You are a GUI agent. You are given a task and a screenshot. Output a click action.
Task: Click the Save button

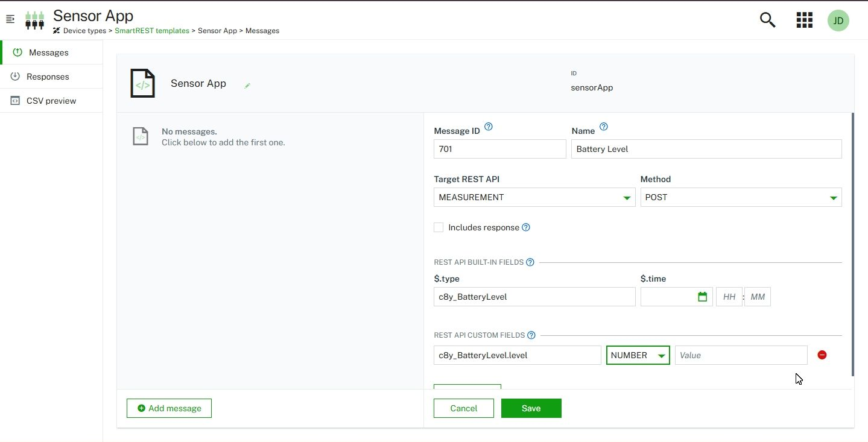click(531, 408)
